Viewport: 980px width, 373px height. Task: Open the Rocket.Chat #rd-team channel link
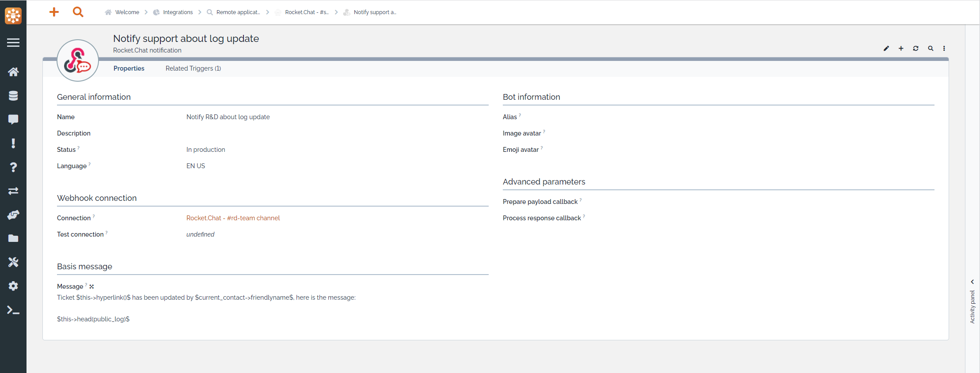click(x=233, y=218)
